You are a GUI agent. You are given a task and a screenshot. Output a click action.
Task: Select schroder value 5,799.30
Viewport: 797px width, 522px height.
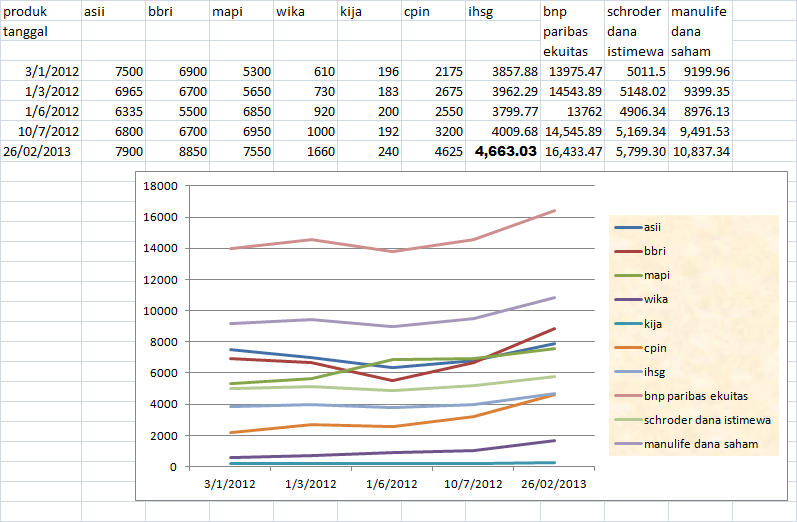point(636,151)
